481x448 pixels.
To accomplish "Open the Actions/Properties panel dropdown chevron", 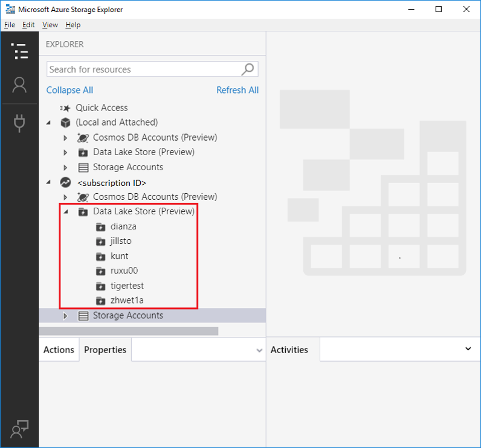I will [x=259, y=350].
